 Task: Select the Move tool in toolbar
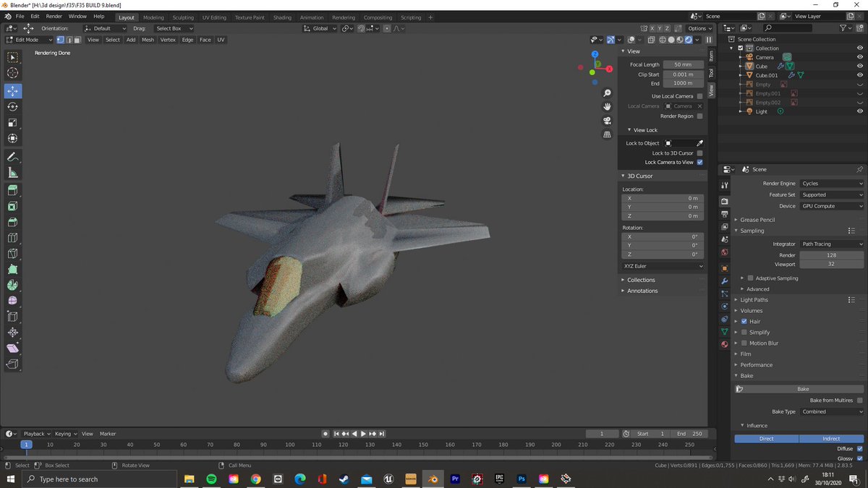point(13,91)
